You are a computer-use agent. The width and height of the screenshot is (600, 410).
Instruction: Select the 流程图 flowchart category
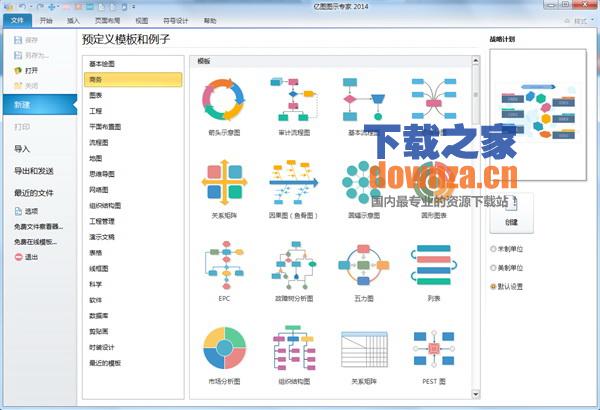pos(133,142)
